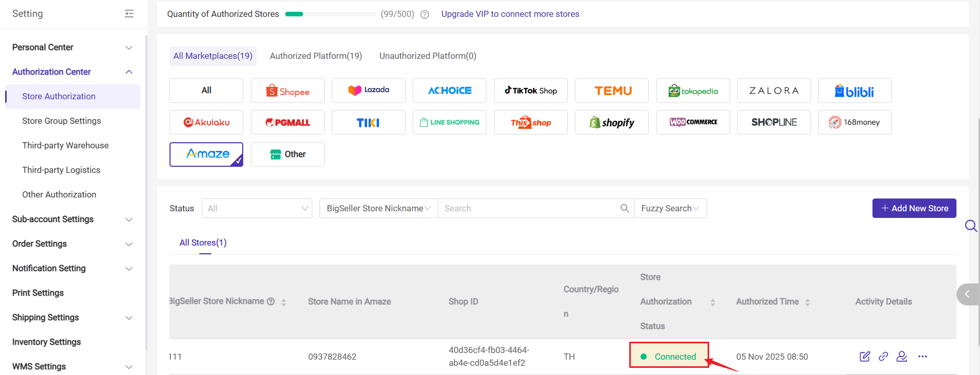Collapse the Setting sidebar menu icon
This screenshot has width=980, height=375.
click(129, 14)
